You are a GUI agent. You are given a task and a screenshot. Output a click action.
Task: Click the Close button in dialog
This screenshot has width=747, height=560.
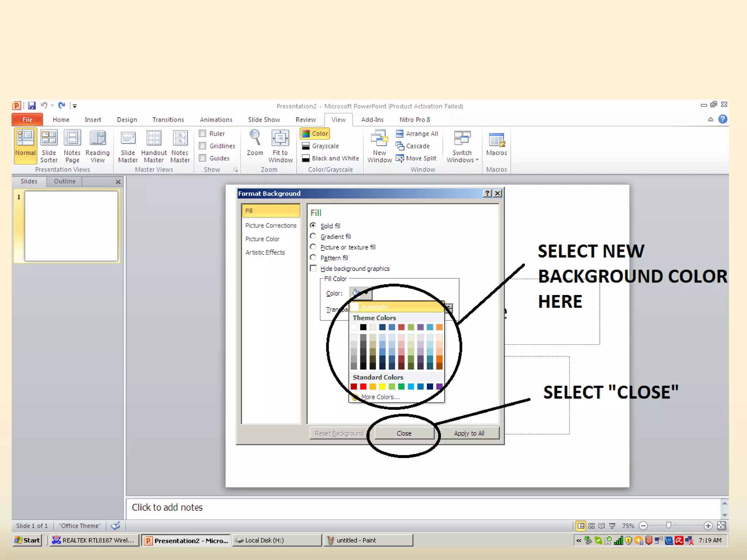(x=404, y=433)
